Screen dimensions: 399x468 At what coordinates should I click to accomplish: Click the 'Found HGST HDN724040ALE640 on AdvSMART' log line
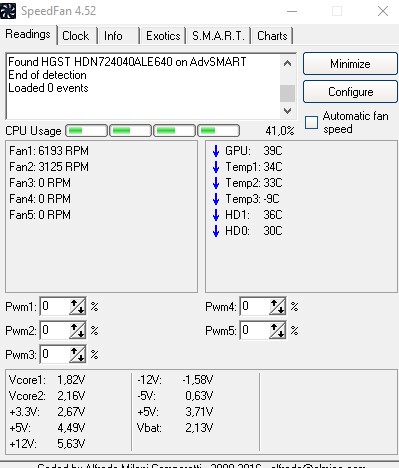point(127,62)
